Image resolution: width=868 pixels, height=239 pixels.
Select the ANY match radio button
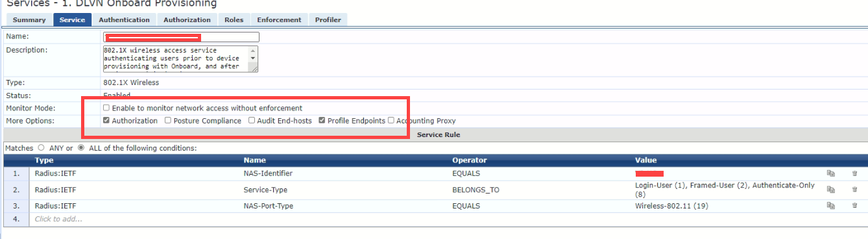tap(42, 148)
